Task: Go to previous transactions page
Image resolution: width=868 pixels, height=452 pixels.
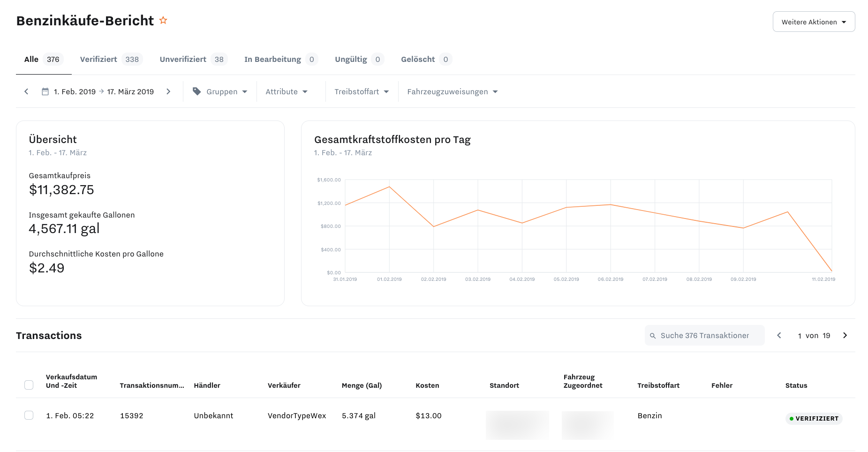Action: tap(779, 335)
